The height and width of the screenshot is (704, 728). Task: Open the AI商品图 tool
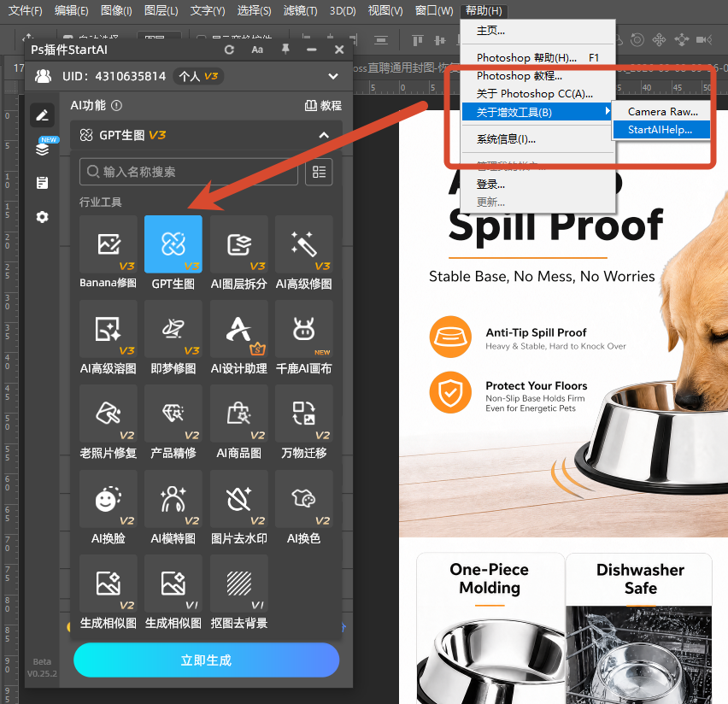(x=238, y=414)
